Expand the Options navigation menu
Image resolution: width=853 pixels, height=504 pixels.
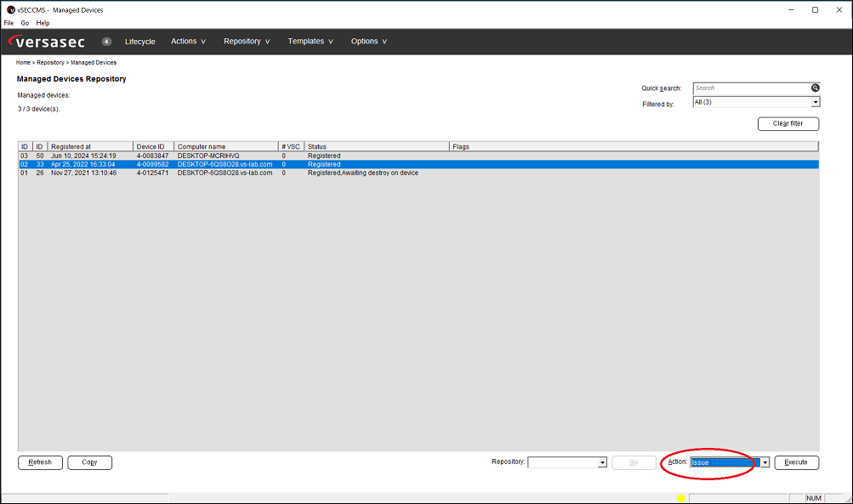coord(369,42)
